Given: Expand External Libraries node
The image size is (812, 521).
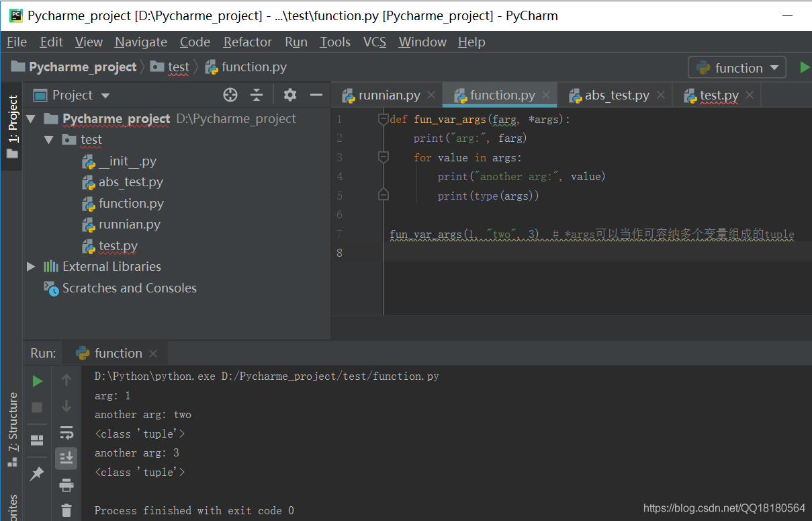Looking at the screenshot, I should tap(30, 267).
